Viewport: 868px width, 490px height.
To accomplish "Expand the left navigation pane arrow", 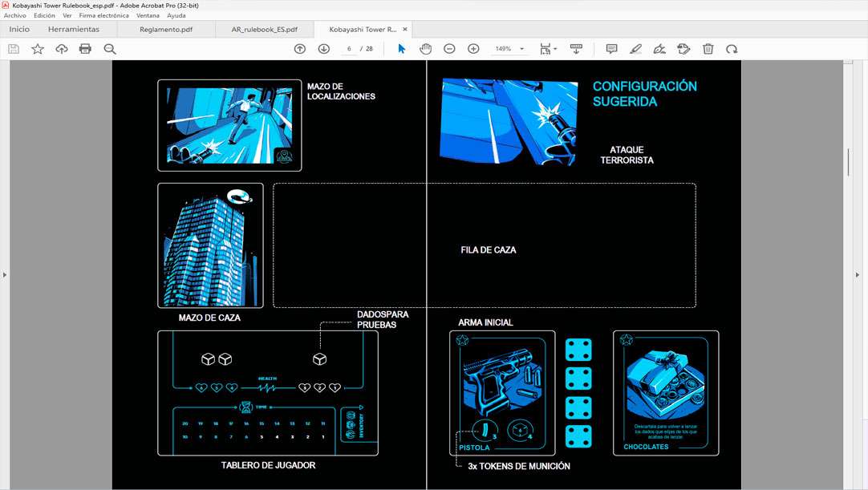I will pyautogui.click(x=5, y=274).
